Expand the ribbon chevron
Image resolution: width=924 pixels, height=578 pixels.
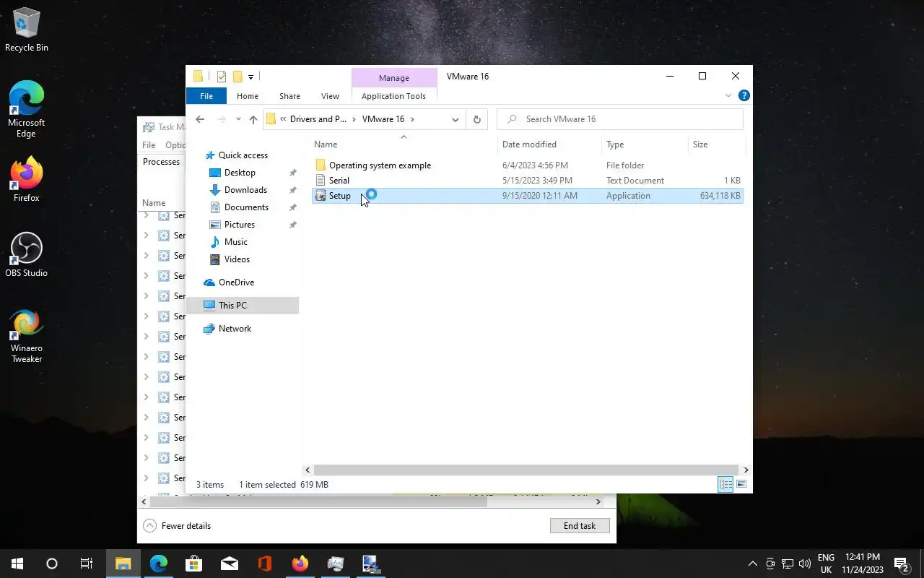click(x=728, y=95)
